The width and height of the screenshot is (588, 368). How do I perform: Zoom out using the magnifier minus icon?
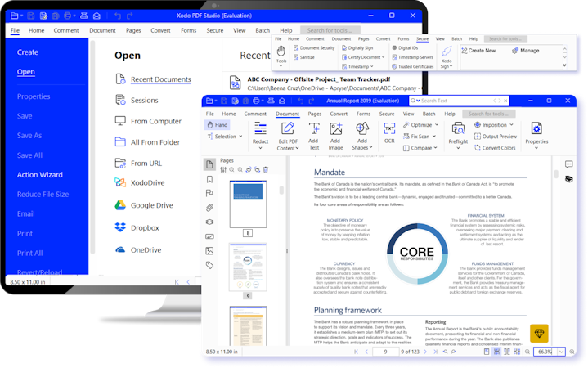527,352
